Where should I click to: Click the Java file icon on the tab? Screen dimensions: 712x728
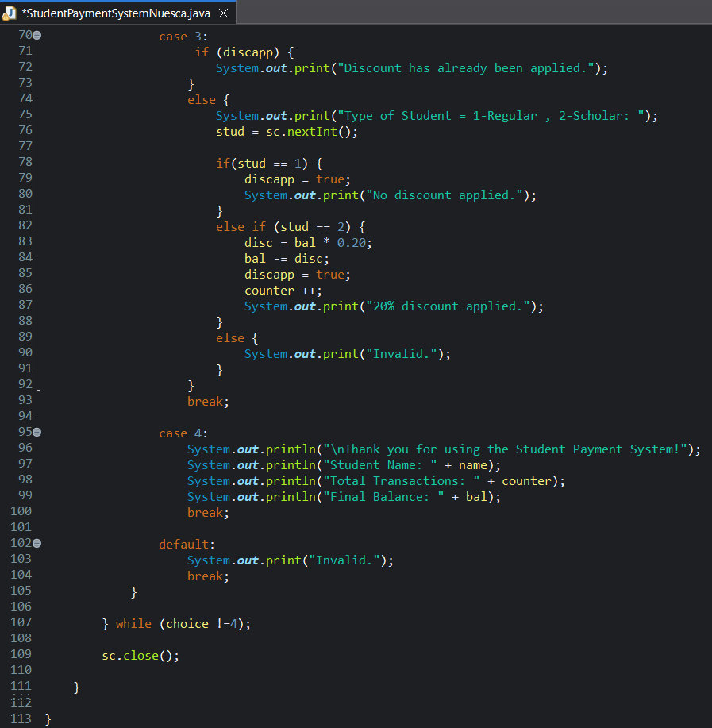point(11,13)
